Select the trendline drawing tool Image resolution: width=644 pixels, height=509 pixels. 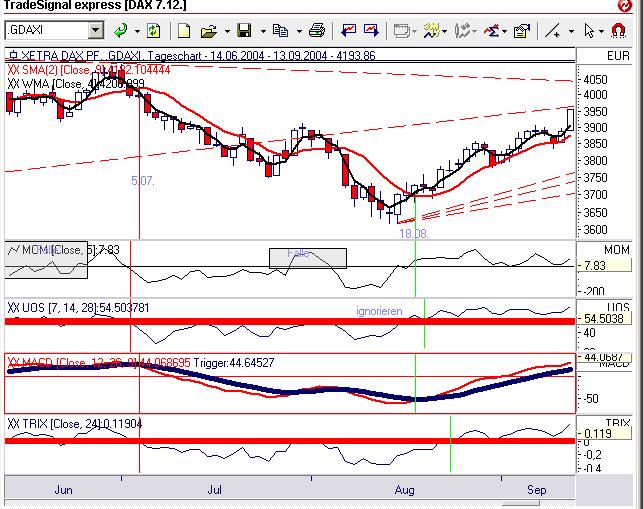click(x=552, y=31)
